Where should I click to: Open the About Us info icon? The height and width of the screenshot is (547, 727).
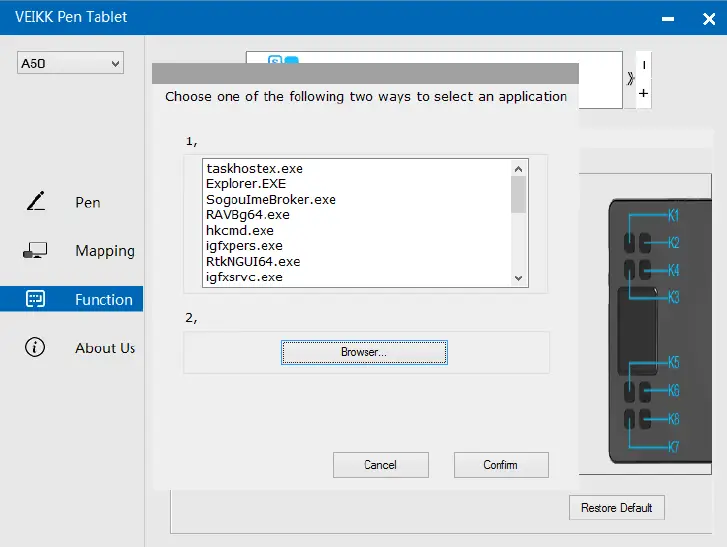35,347
